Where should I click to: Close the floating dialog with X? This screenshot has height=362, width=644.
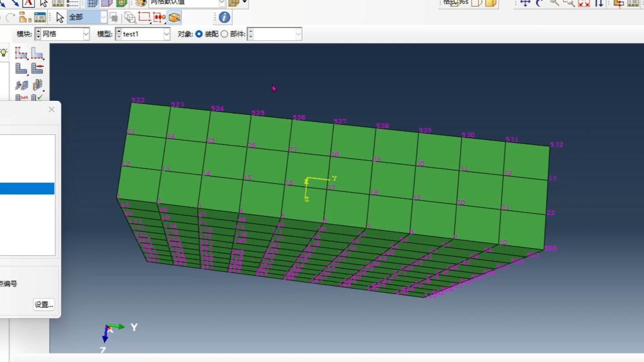[x=51, y=109]
